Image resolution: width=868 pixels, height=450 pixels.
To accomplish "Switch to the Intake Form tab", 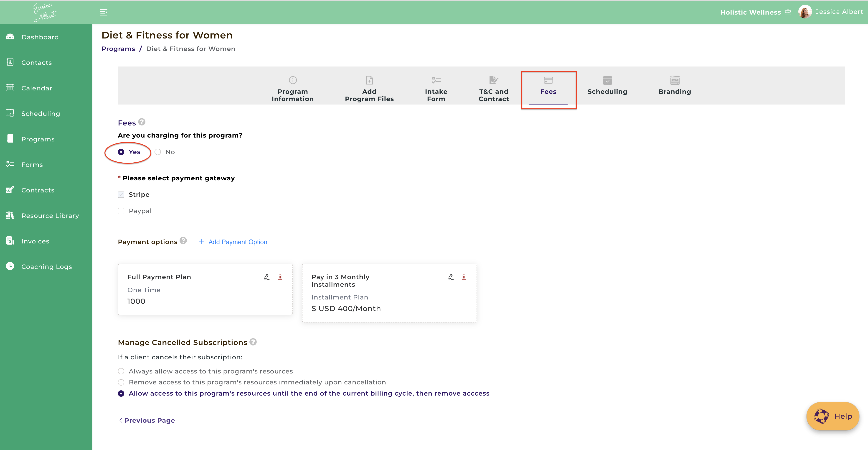I will pos(436,89).
